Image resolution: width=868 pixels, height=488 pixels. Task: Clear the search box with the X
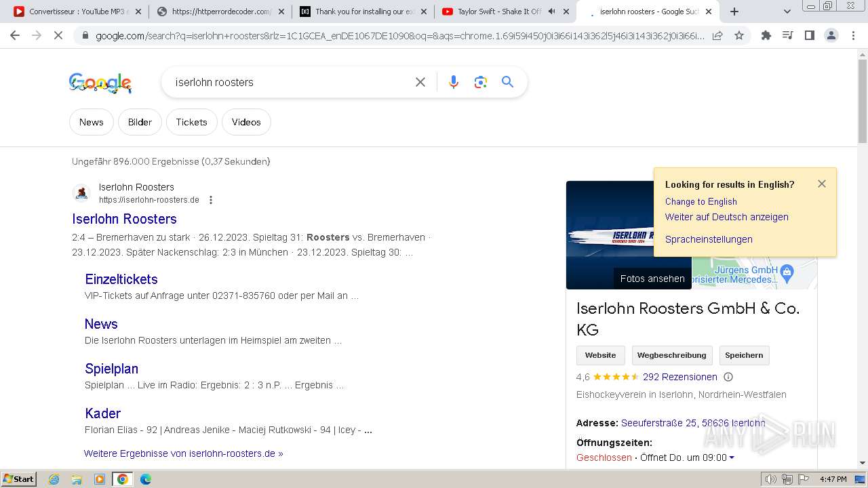point(420,82)
